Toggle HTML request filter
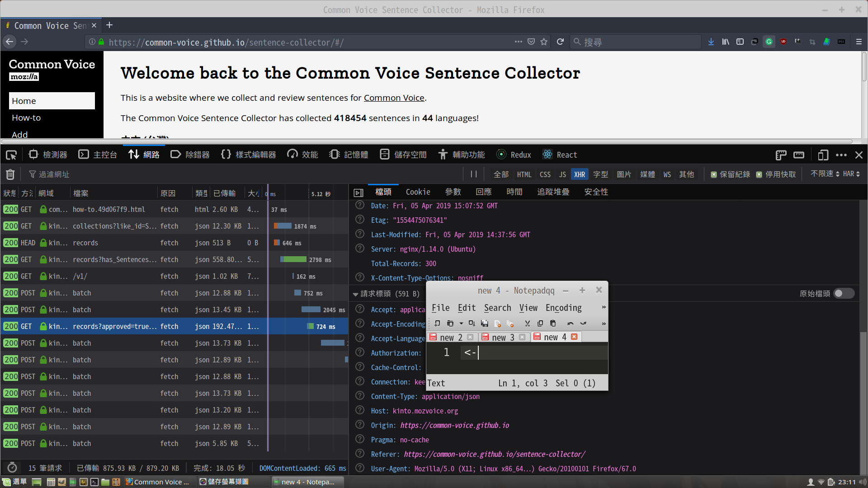The height and width of the screenshot is (488, 868). pos(524,174)
